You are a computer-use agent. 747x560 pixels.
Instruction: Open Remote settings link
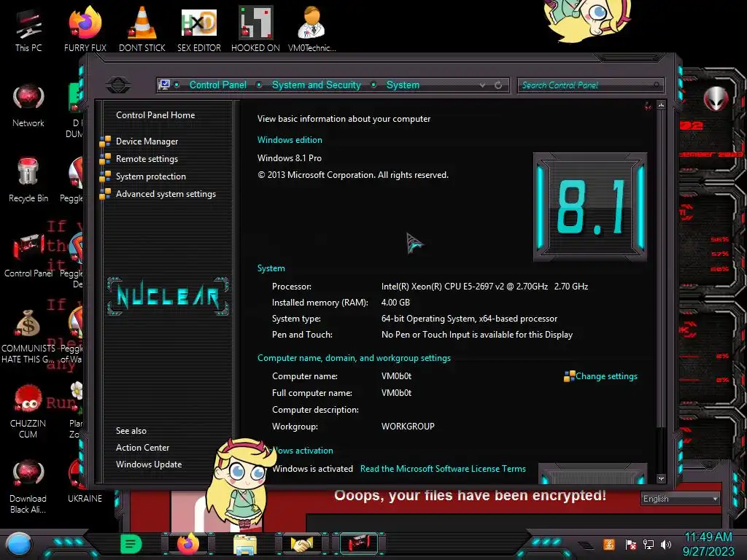point(147,159)
